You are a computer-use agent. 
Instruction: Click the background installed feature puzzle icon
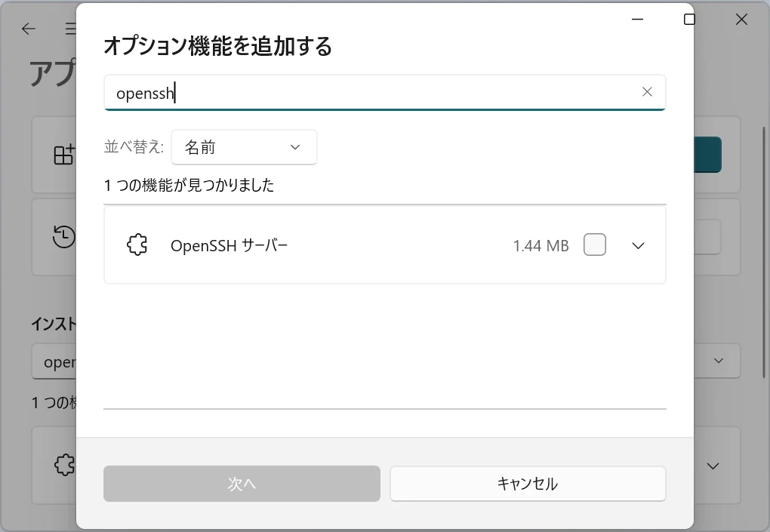(65, 464)
